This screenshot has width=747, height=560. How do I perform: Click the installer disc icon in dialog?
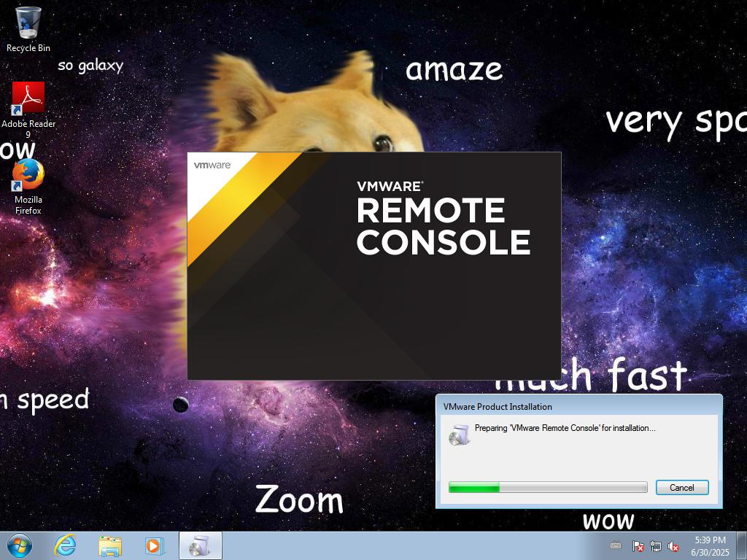pyautogui.click(x=459, y=435)
